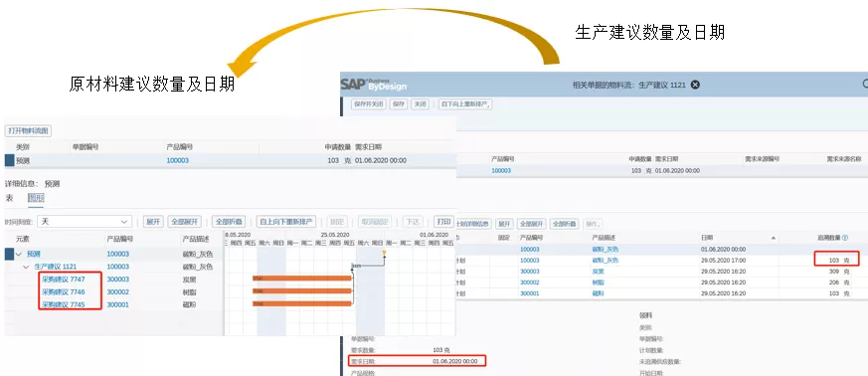Open 300002 link in material flow table

click(x=529, y=282)
